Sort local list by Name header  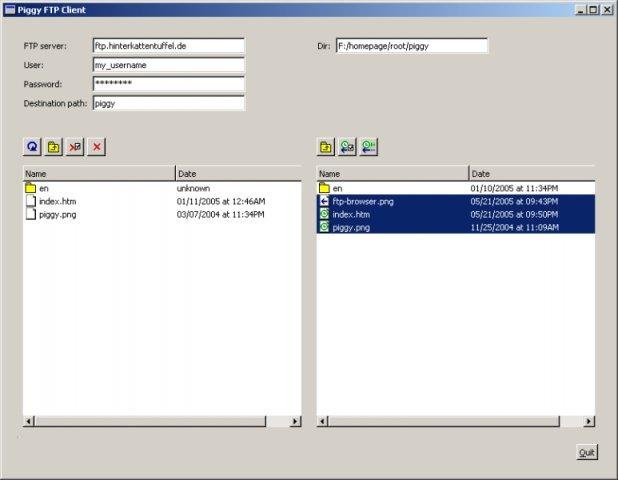(393, 173)
